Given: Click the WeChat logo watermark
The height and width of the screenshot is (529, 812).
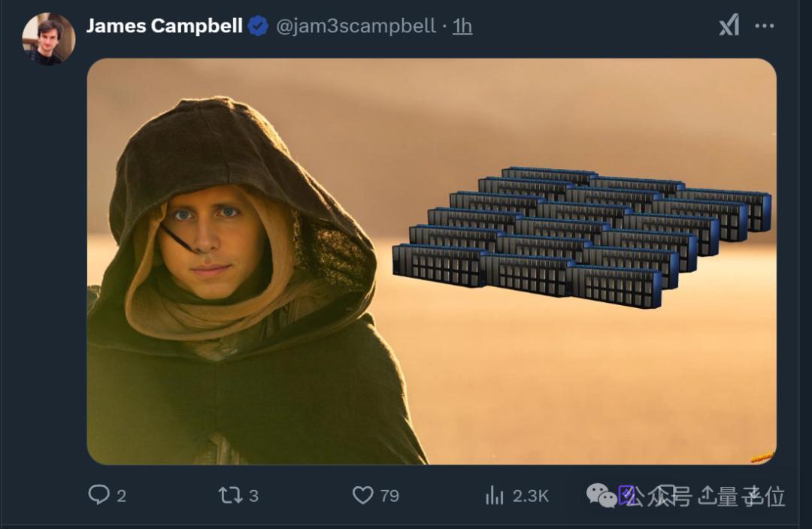Looking at the screenshot, I should click(x=601, y=494).
